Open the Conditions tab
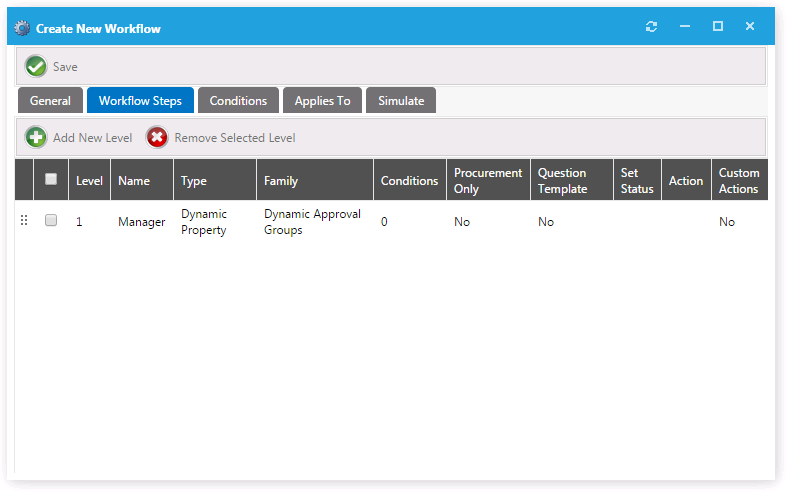 coord(238,101)
